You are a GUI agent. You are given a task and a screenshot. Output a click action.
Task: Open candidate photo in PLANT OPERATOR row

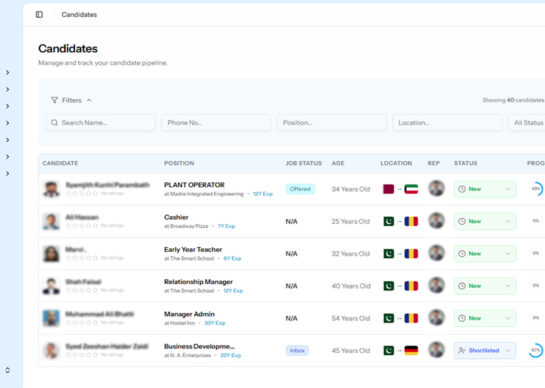pos(51,189)
